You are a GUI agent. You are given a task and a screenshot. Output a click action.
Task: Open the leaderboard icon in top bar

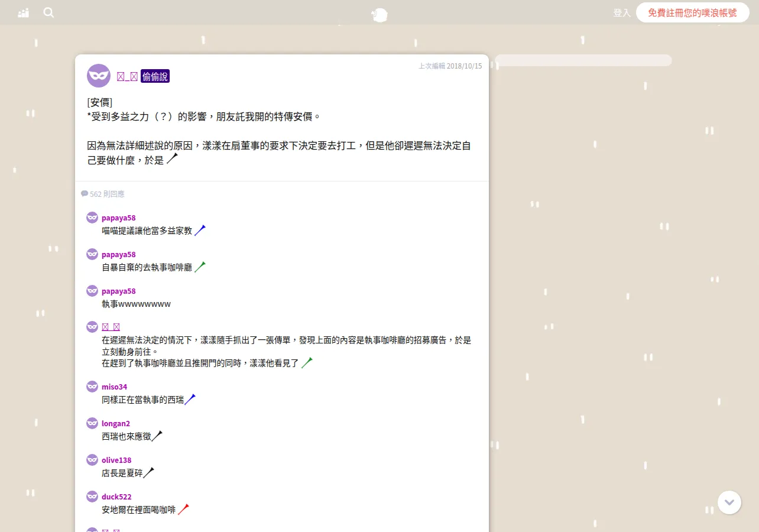24,12
